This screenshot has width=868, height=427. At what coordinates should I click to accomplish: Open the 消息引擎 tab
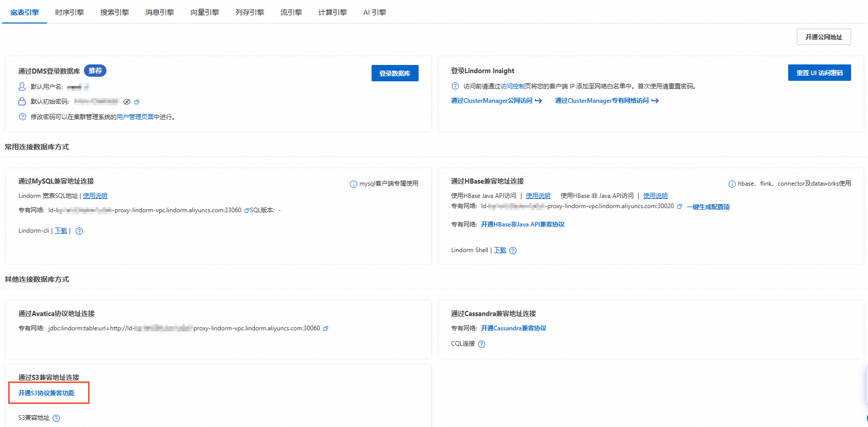(160, 12)
